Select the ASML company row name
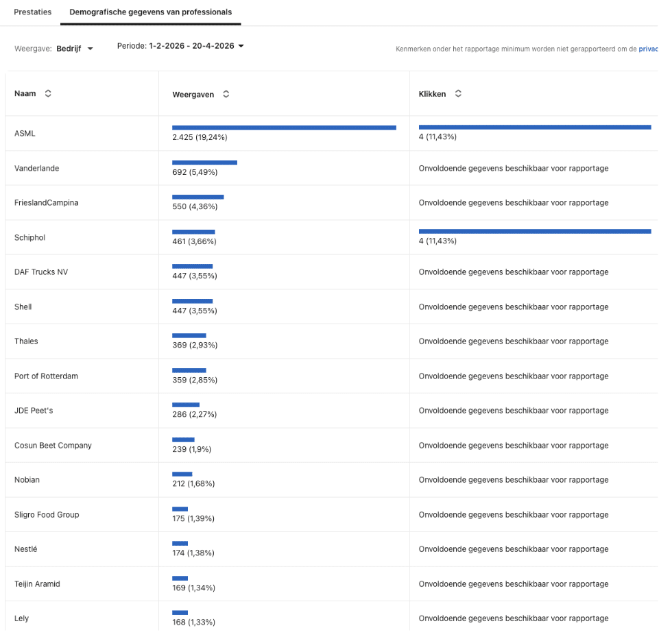The height and width of the screenshot is (639, 672). pos(25,134)
